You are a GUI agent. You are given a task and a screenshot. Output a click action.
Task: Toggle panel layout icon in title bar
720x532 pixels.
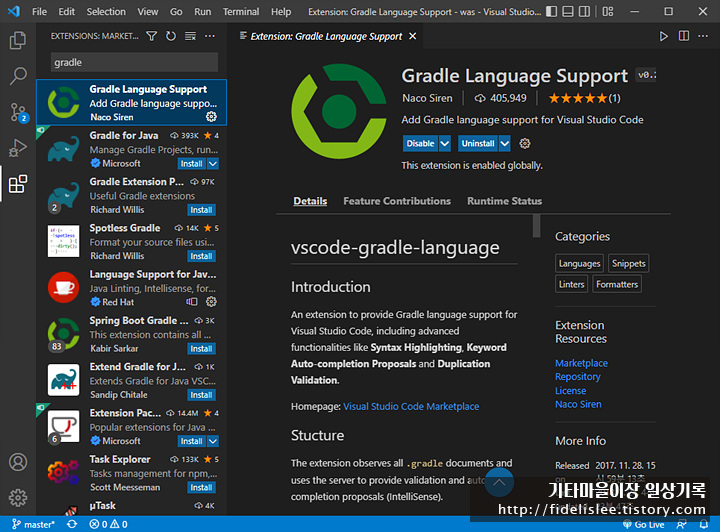pos(568,11)
